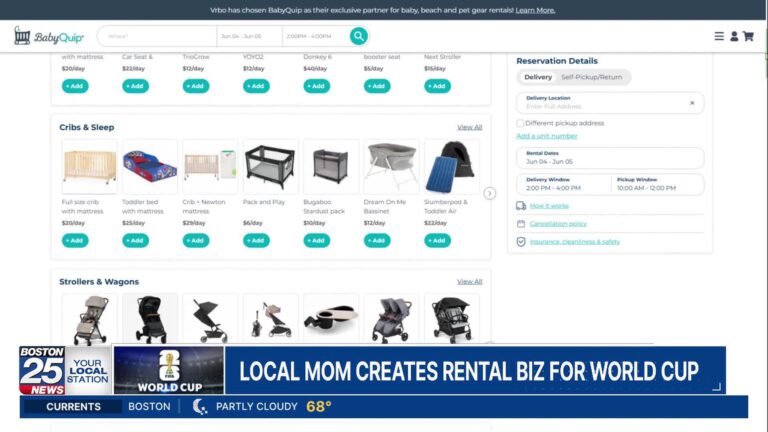This screenshot has width=768, height=432.
Task: Open the Cancellation policy link
Action: (558, 224)
